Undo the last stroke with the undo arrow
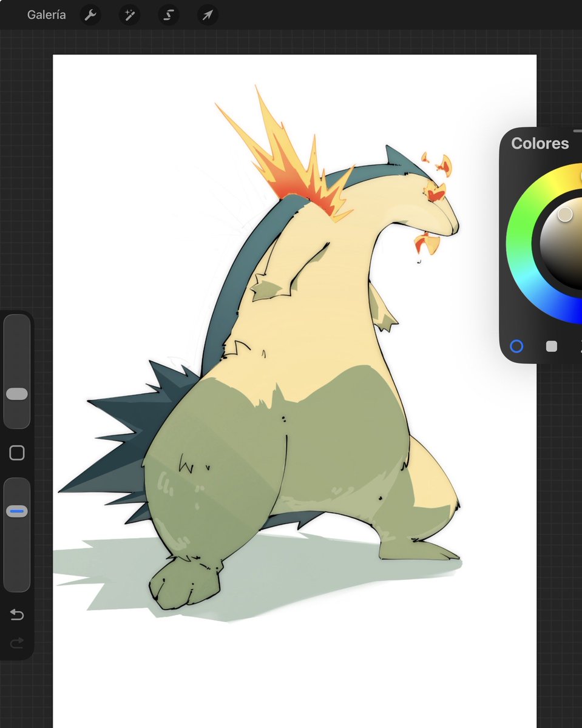Viewport: 582px width, 728px height. [17, 615]
